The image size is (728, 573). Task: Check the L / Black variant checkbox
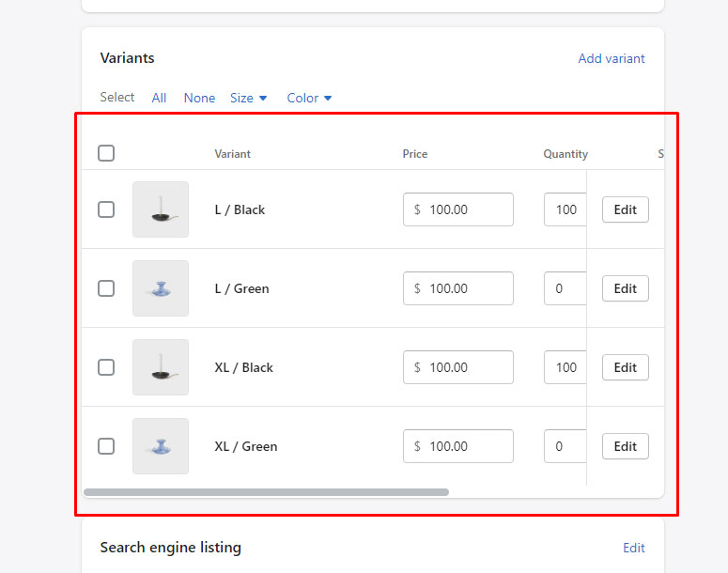[x=106, y=209]
